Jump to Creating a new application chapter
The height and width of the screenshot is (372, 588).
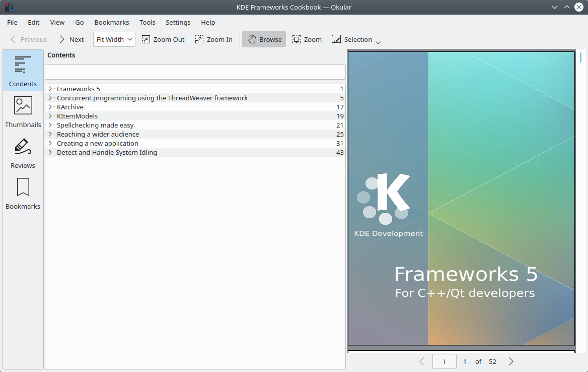[x=97, y=143]
